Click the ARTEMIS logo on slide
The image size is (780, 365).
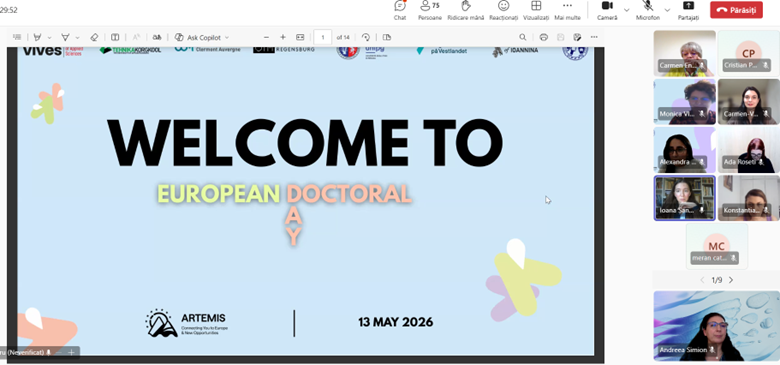click(186, 323)
